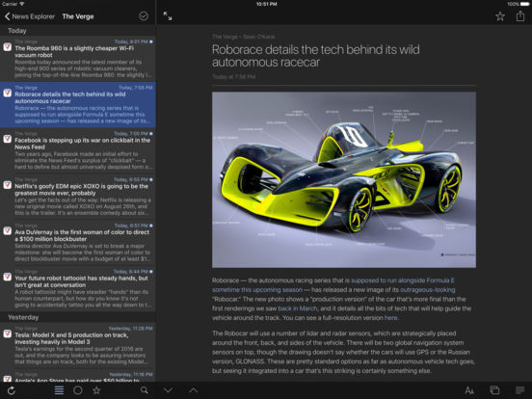Open Facebook clickbait News Feed article
The height and width of the screenshot is (399, 532).
click(78, 150)
